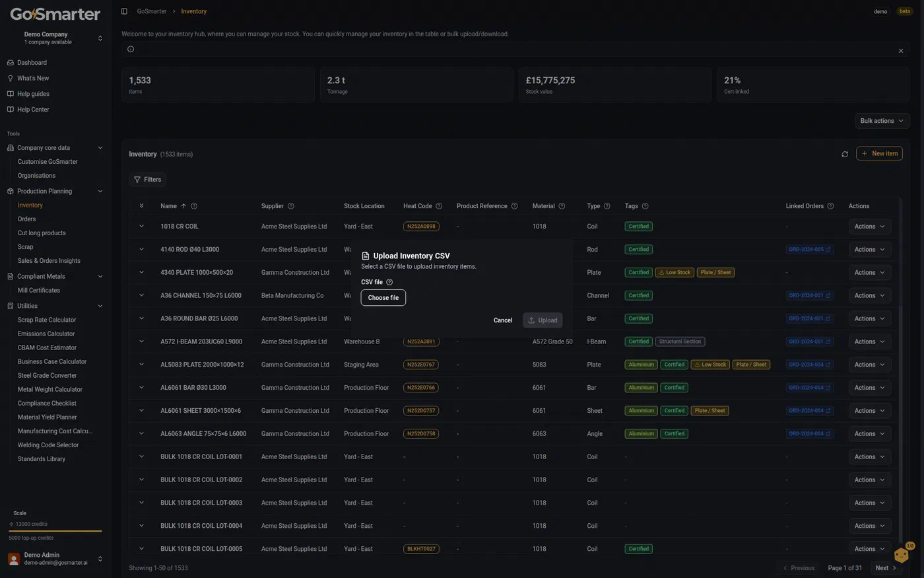Screen dimensions: 924x578
Task: Go to Orders in the sidebar
Action: [27, 219]
